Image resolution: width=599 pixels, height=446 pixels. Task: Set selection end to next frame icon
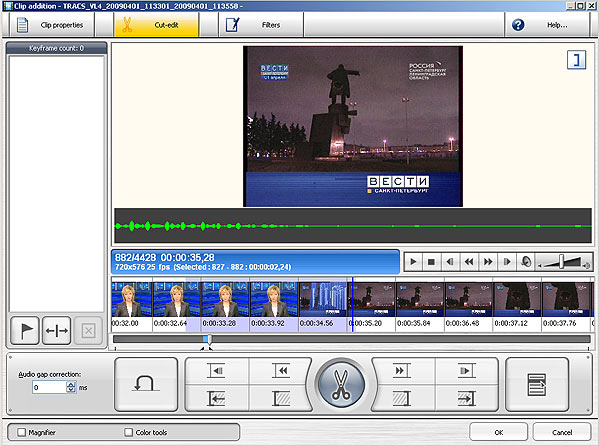(x=466, y=371)
